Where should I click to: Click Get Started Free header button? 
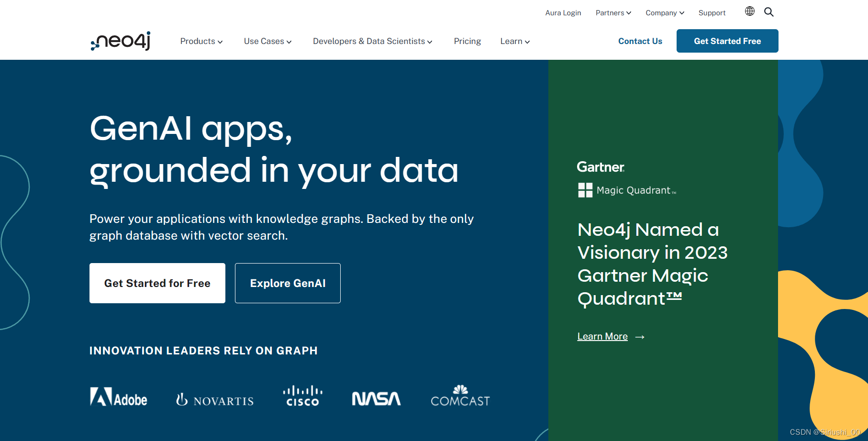click(727, 41)
